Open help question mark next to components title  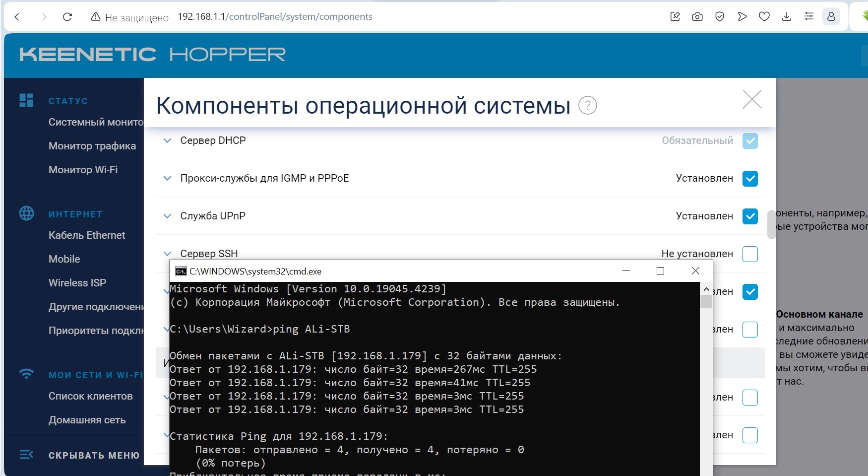coord(588,105)
